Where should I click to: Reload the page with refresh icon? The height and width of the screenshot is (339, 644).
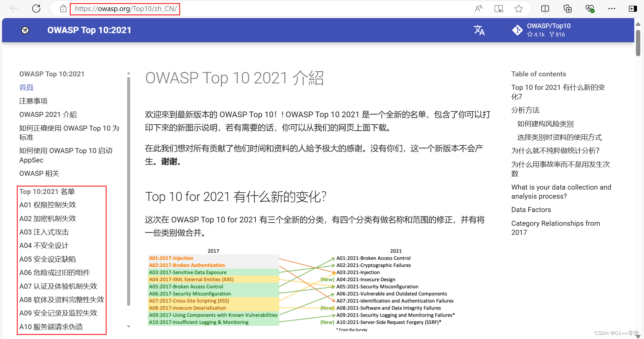click(x=36, y=9)
